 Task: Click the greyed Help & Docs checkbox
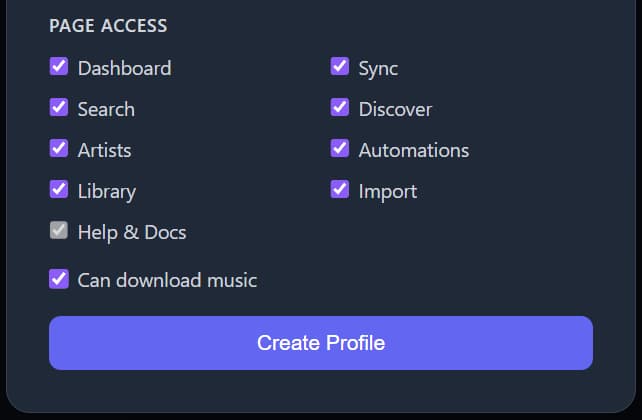point(59,231)
